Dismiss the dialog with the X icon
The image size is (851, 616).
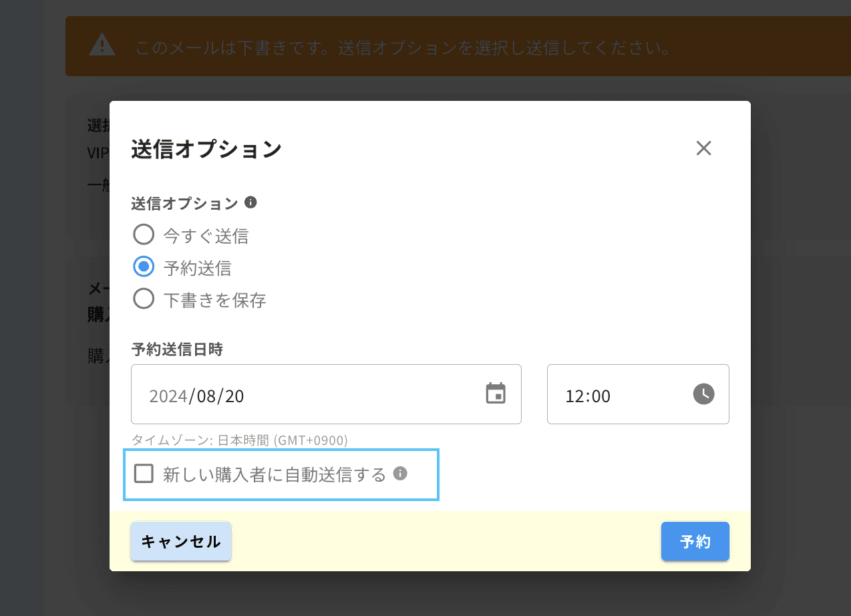point(703,148)
